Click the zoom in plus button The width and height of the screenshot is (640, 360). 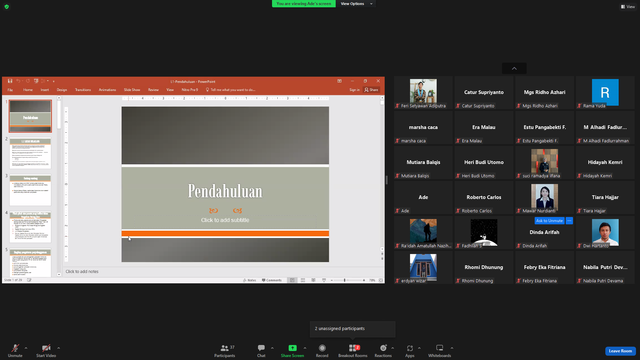(x=364, y=280)
